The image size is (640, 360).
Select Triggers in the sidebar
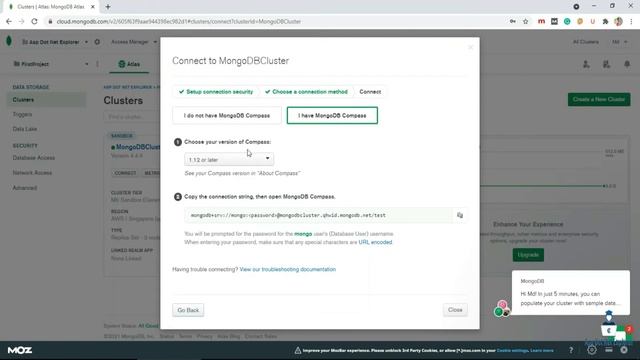pos(22,114)
